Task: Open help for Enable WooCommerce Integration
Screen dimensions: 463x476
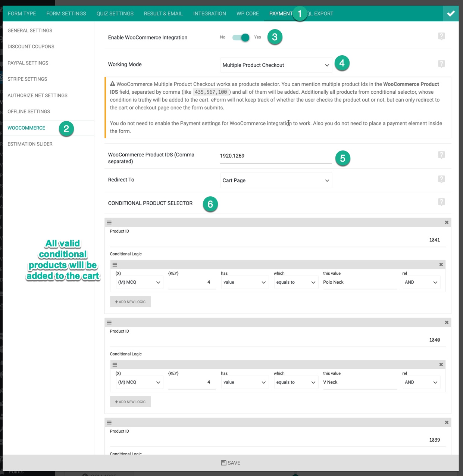Action: pyautogui.click(x=441, y=36)
